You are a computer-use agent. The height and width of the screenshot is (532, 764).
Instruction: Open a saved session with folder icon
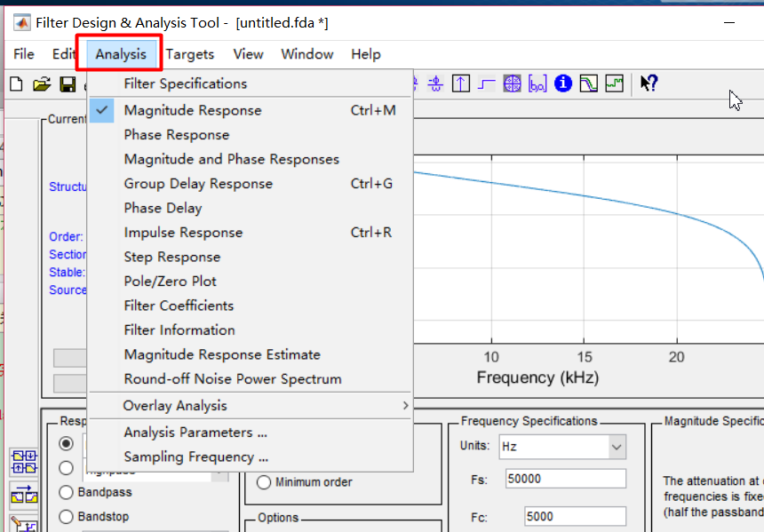tap(42, 84)
